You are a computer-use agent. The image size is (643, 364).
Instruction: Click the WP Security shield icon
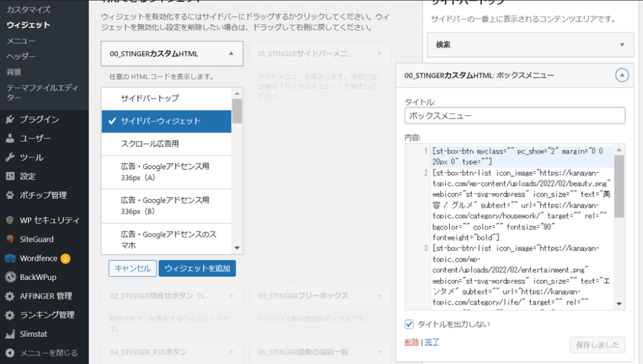coord(9,220)
